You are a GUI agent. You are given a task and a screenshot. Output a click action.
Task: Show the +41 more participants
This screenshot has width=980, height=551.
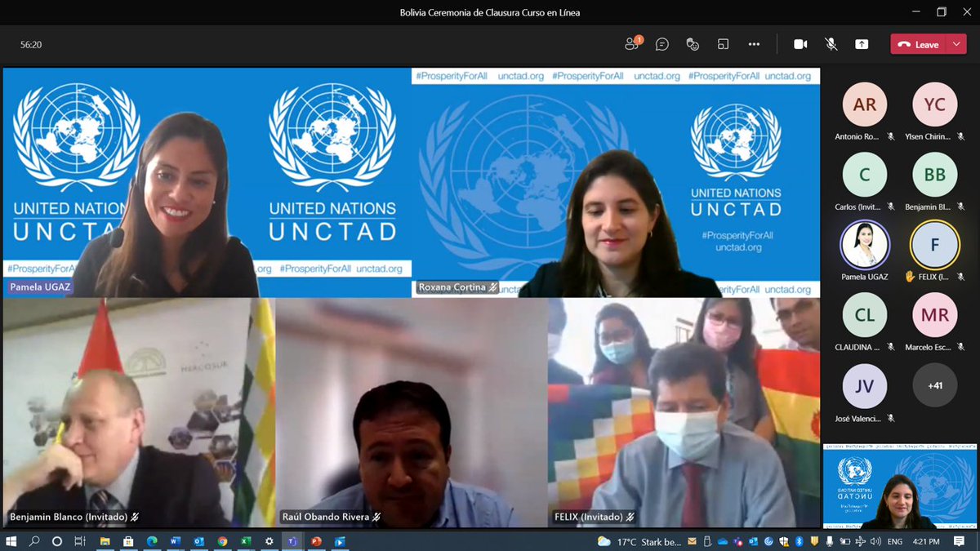point(935,385)
